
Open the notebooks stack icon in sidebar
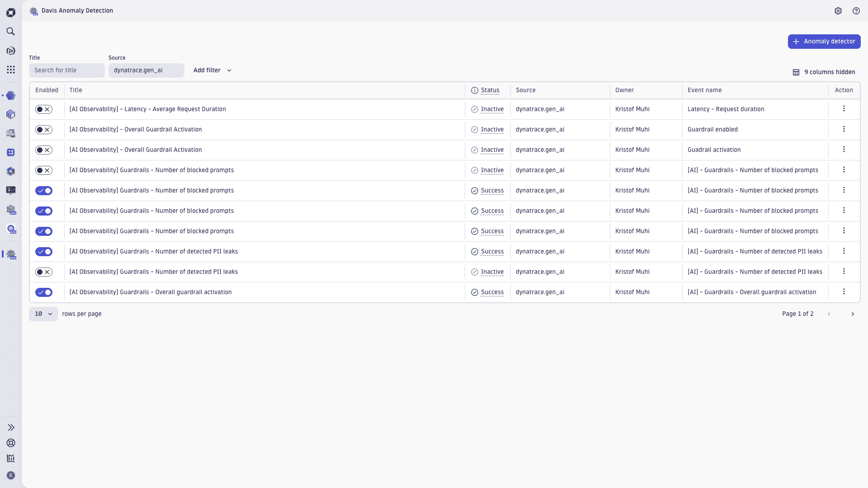11,114
